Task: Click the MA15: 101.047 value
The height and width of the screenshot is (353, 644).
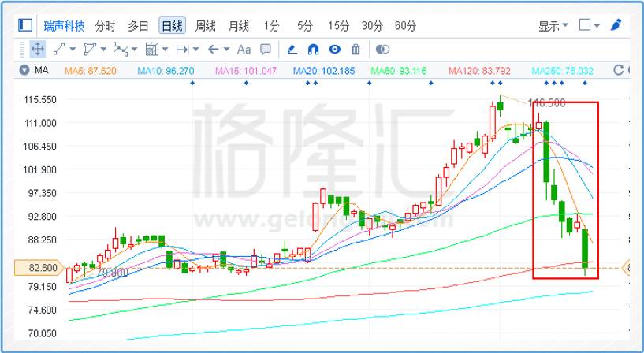Action: tap(246, 71)
